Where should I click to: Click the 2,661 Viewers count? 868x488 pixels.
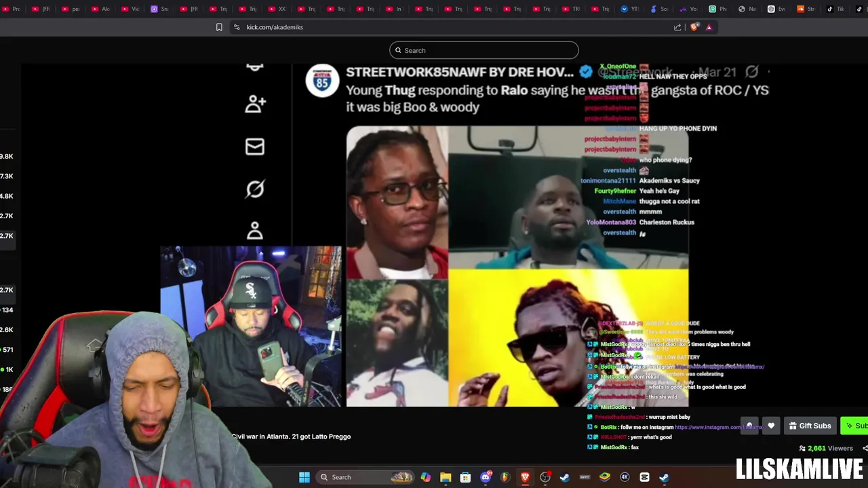[826, 448]
